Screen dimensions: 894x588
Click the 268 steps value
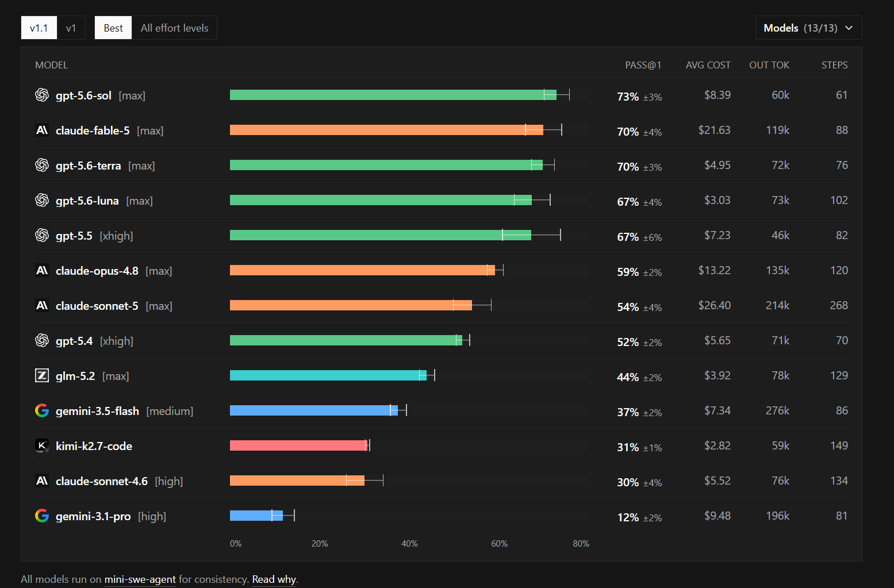click(839, 305)
